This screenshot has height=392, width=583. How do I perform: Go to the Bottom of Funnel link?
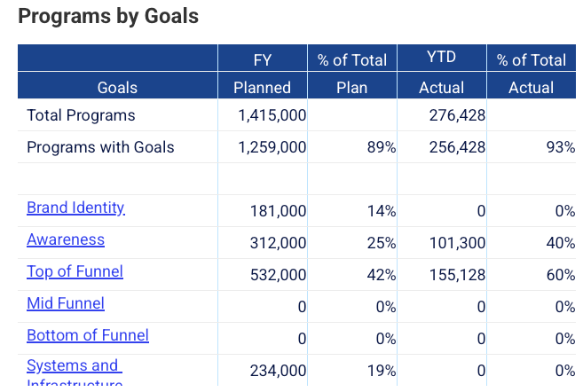pyautogui.click(x=88, y=336)
